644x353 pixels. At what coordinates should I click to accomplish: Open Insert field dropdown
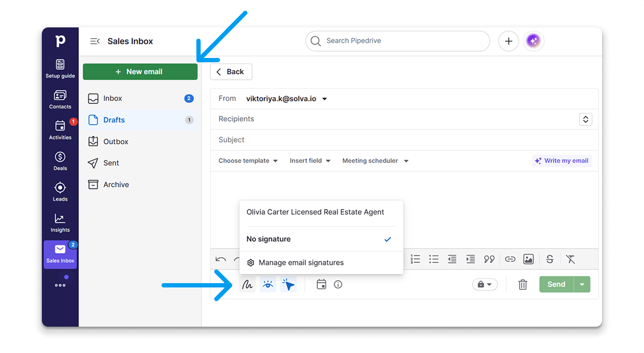(x=310, y=161)
